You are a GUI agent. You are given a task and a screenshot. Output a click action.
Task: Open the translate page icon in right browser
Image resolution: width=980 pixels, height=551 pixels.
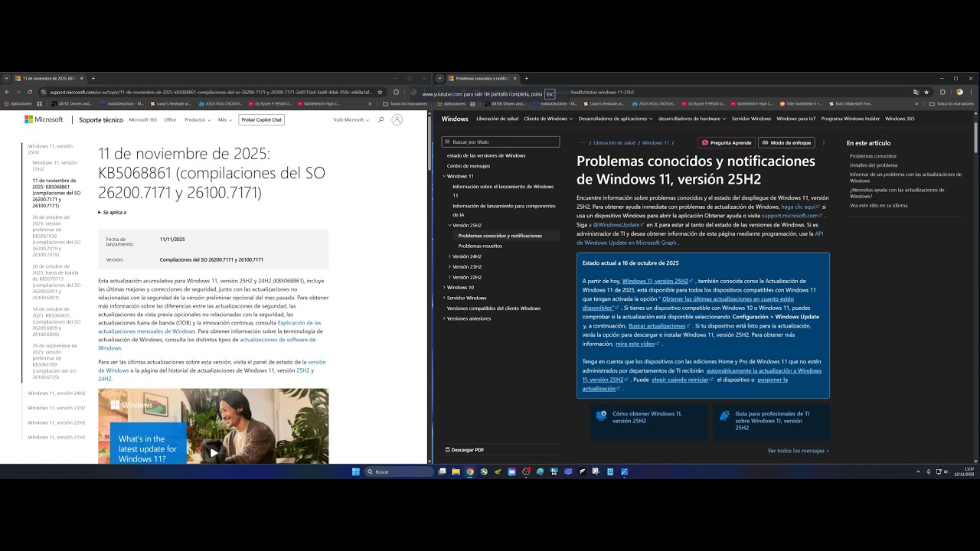point(916,92)
